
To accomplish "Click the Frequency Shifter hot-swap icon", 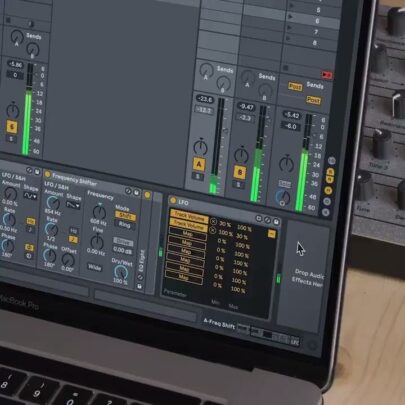I will [x=128, y=191].
